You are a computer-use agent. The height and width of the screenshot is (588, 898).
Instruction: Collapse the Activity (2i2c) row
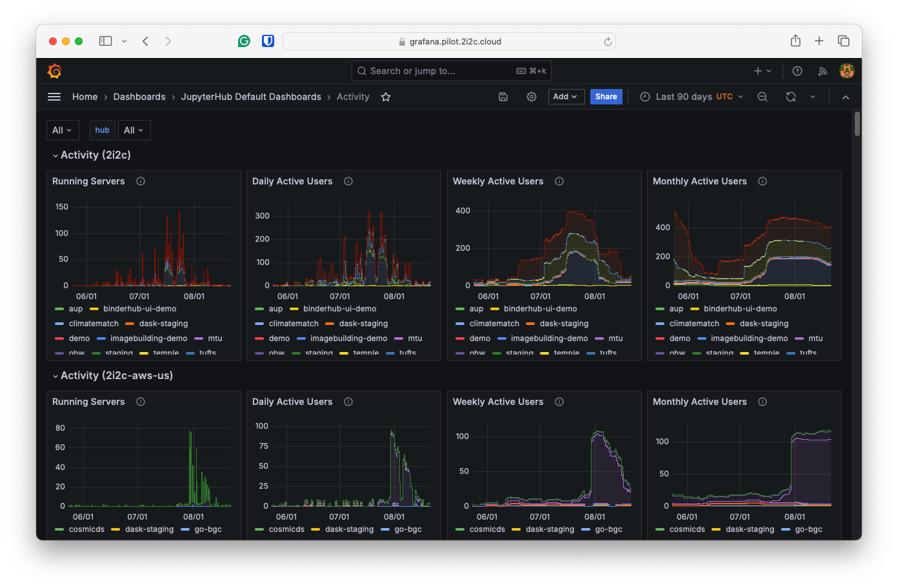pos(55,155)
